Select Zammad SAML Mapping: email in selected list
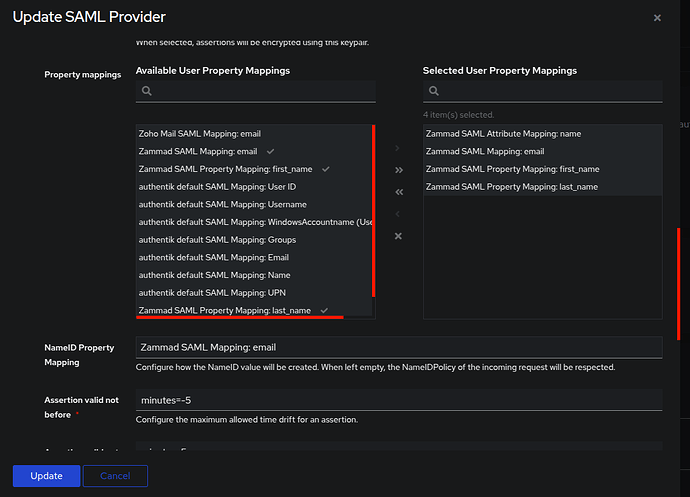Screen dimensions: 690x497 (543, 151)
